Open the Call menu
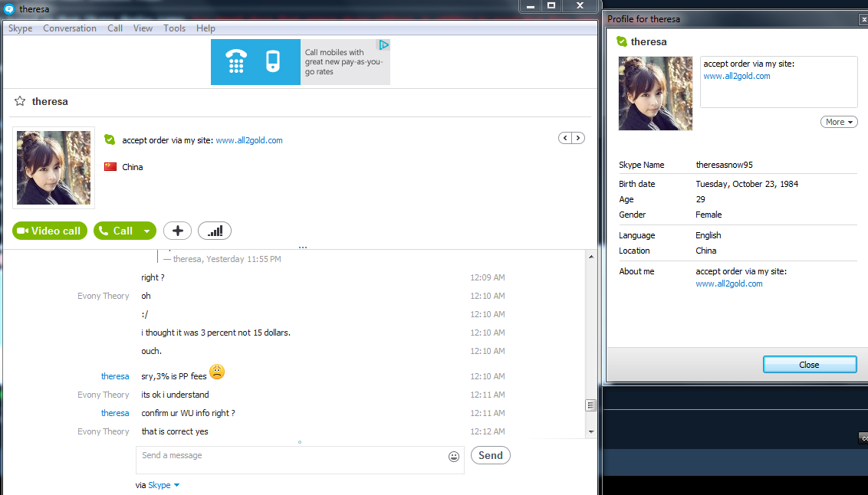This screenshot has height=495, width=868. coord(115,28)
